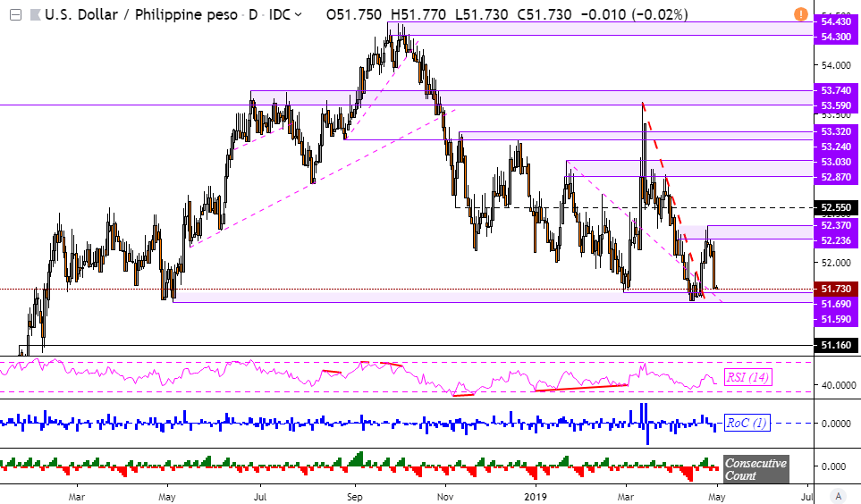861x504 pixels.
Task: Click the orange exclamation alert icon
Action: coord(800,13)
